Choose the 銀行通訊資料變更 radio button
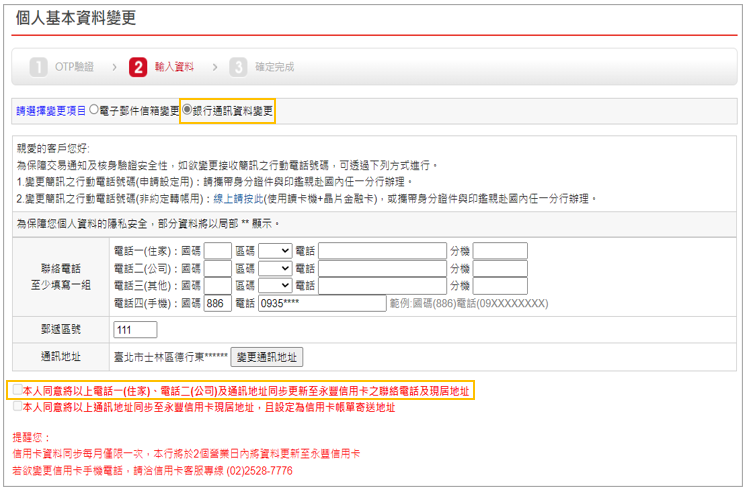This screenshot has height=490, width=746. click(187, 110)
